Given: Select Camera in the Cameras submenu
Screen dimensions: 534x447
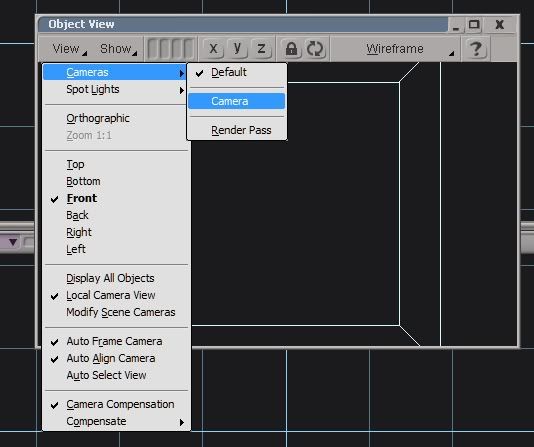Looking at the screenshot, I should click(x=236, y=101).
